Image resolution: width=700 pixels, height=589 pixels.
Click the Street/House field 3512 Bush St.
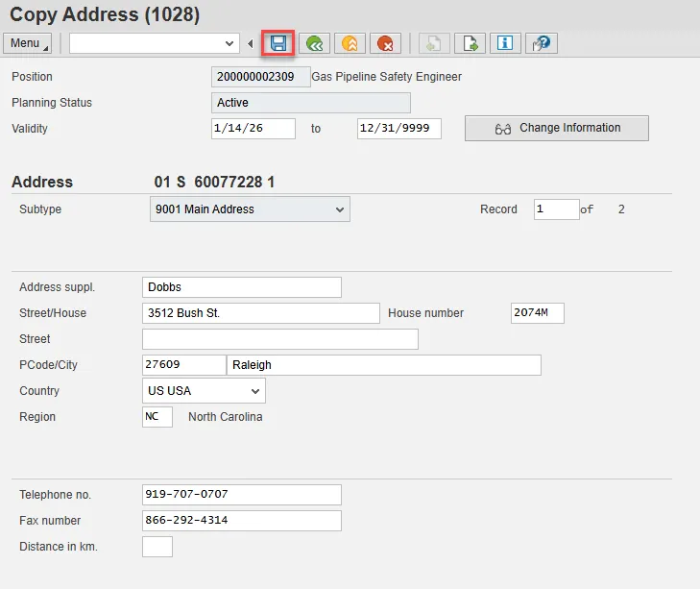pos(261,313)
